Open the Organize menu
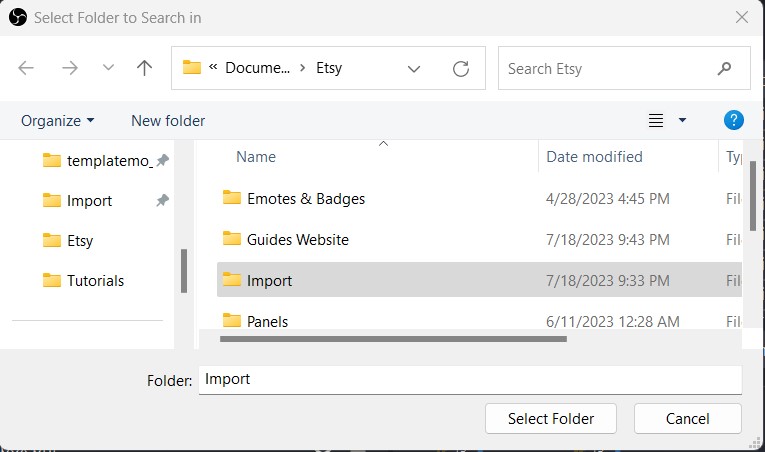 pos(58,121)
